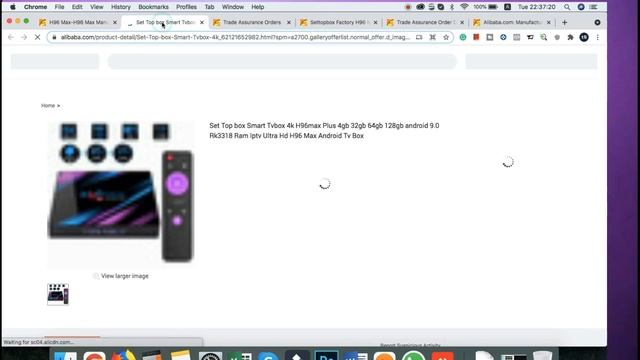Close the 'Alibaba.com: Manufact...' tab
The image size is (640, 360).
tap(549, 22)
